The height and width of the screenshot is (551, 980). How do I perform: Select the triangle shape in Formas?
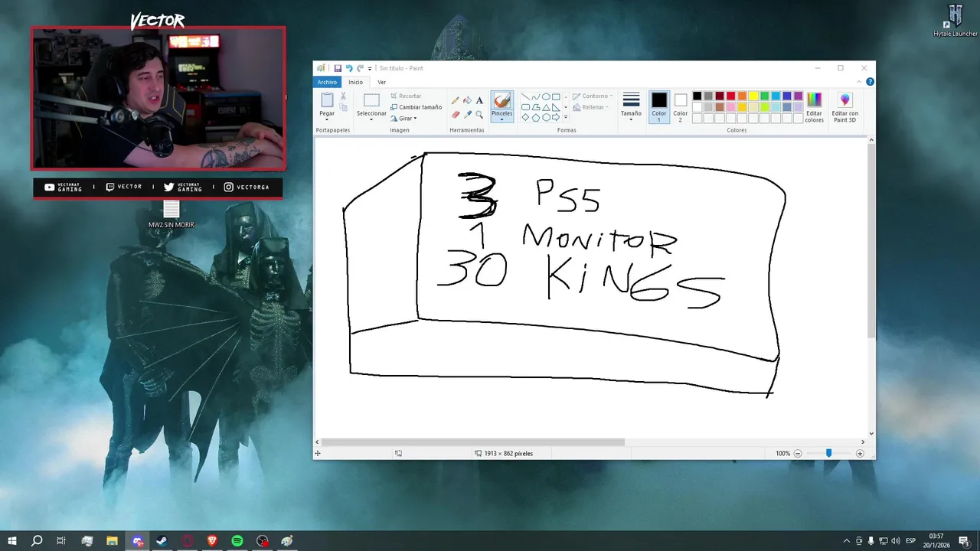[x=546, y=107]
